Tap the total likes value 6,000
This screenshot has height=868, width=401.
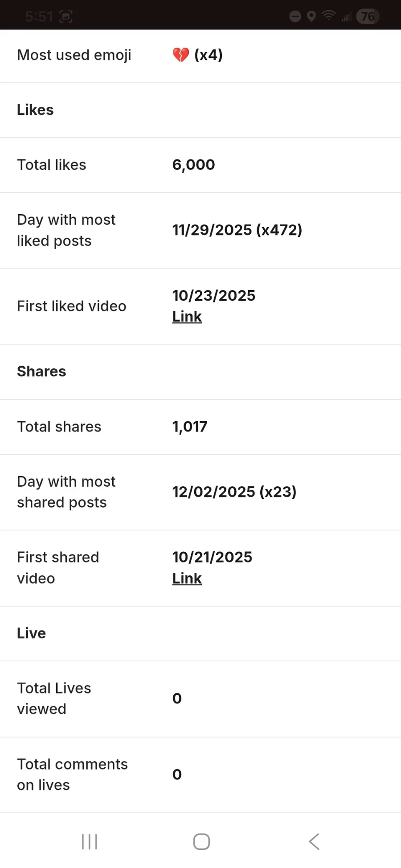coord(193,165)
